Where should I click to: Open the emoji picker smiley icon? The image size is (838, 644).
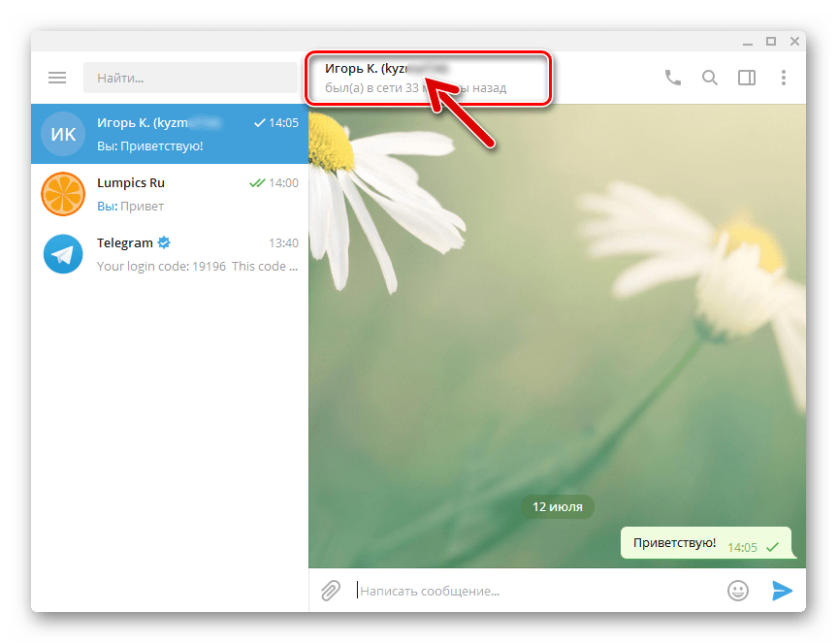(738, 591)
